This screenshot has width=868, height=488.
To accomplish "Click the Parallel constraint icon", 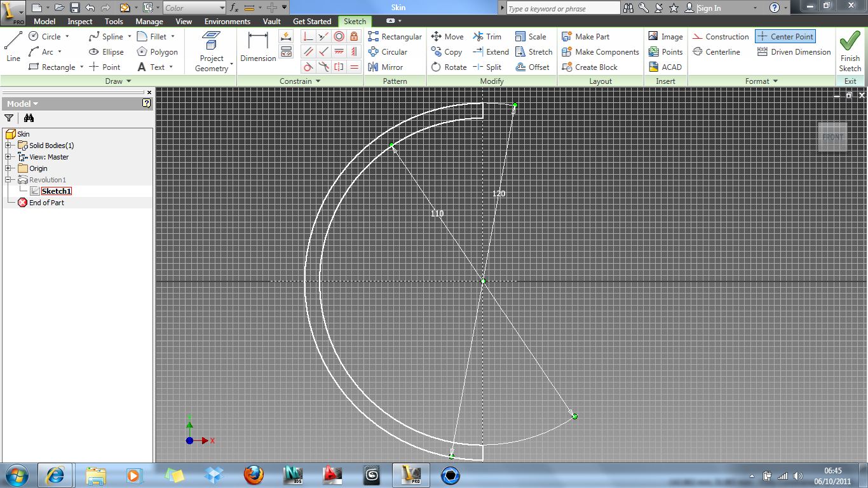I will coord(308,51).
